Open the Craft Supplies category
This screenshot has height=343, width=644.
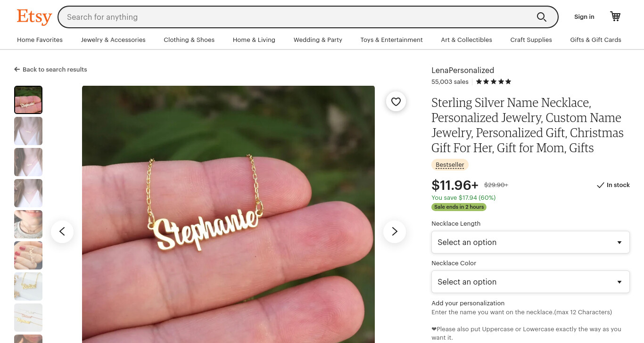click(531, 40)
